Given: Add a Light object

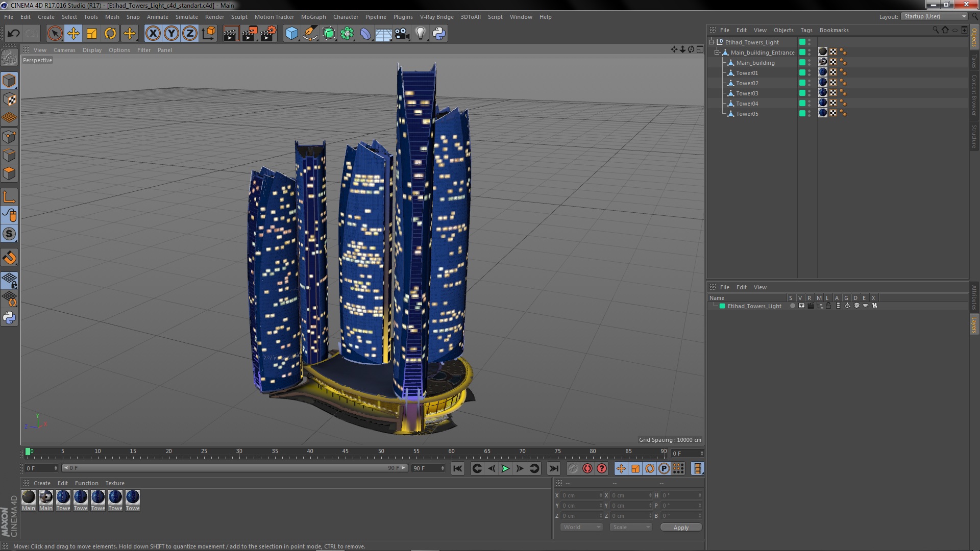Looking at the screenshot, I should tap(421, 34).
